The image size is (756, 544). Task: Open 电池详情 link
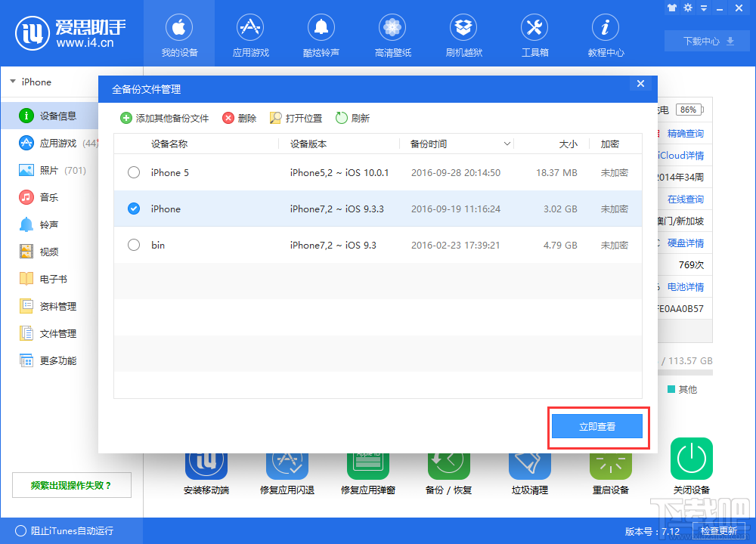pos(685,286)
